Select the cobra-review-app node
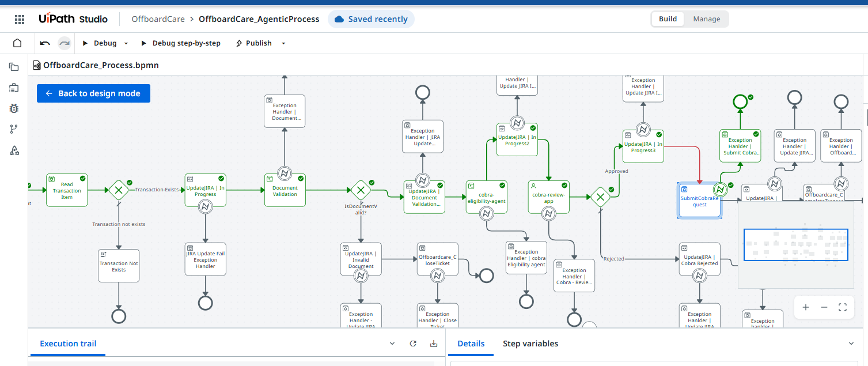 (x=549, y=197)
